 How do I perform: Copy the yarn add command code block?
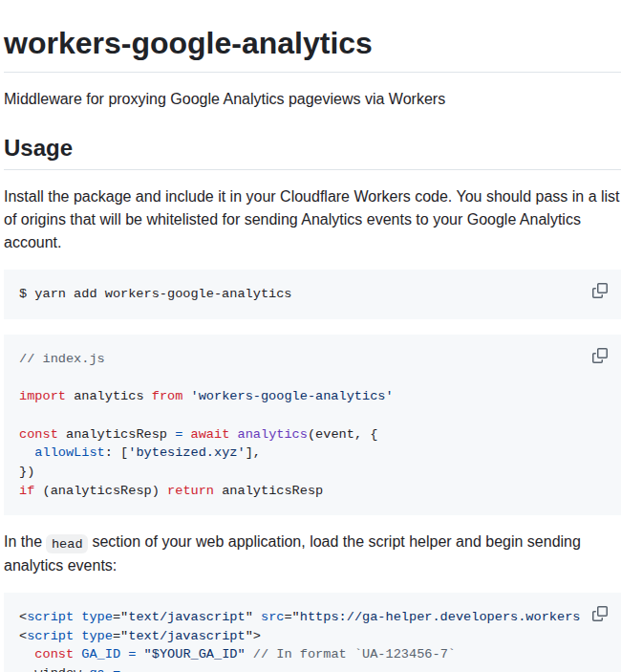[x=600, y=291]
